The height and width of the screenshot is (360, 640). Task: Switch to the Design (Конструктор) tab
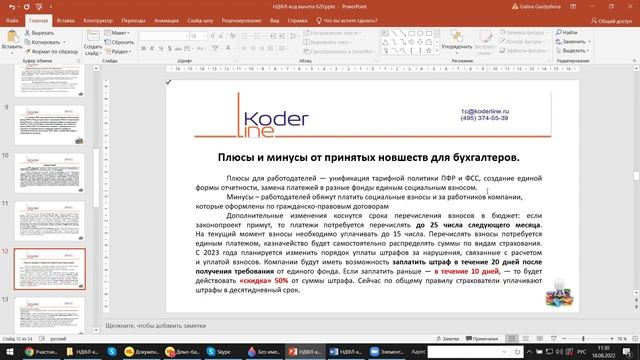pos(98,20)
